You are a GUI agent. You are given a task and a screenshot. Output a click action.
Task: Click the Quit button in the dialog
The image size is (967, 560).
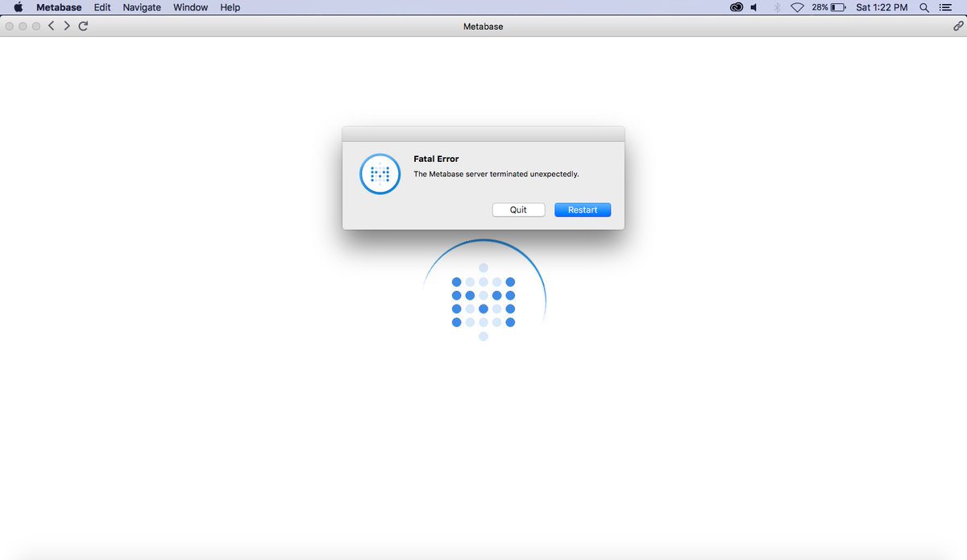[x=518, y=209]
